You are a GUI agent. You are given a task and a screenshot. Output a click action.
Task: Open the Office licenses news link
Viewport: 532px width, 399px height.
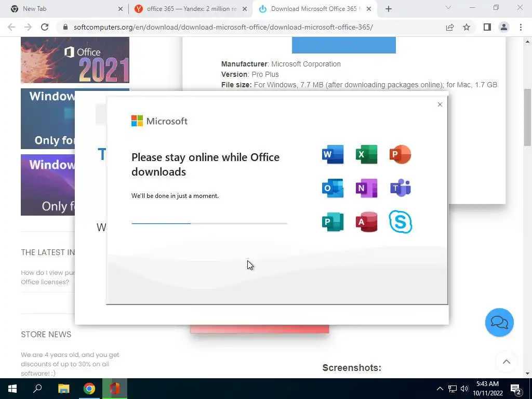click(x=48, y=277)
